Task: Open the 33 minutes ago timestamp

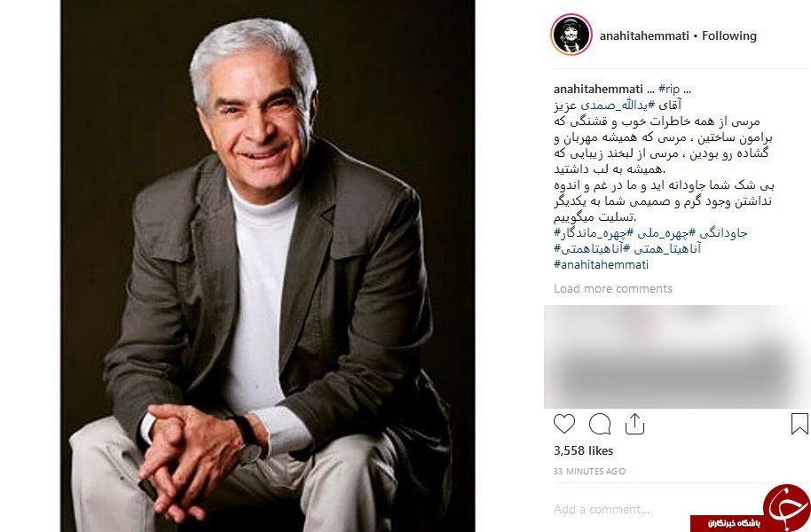Action: 589,472
